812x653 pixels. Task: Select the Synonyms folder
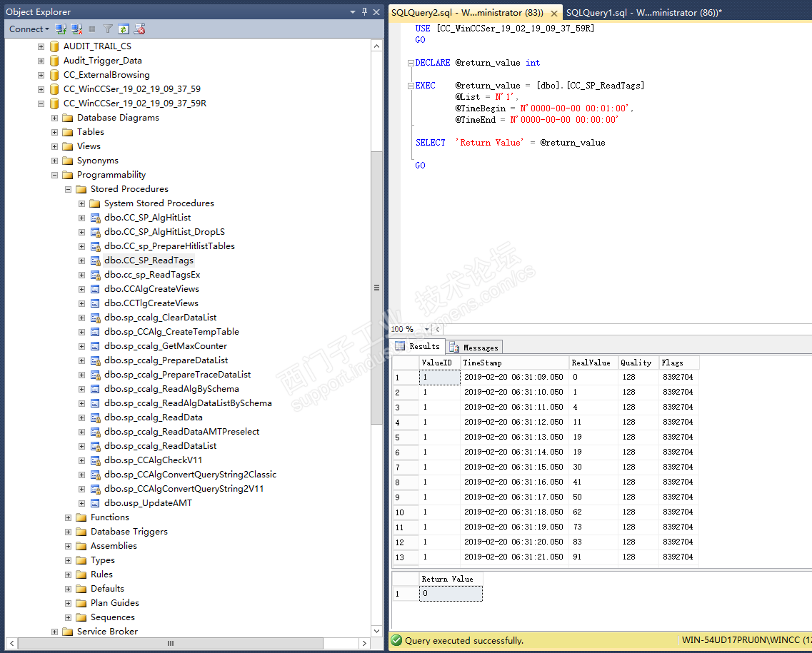click(97, 161)
